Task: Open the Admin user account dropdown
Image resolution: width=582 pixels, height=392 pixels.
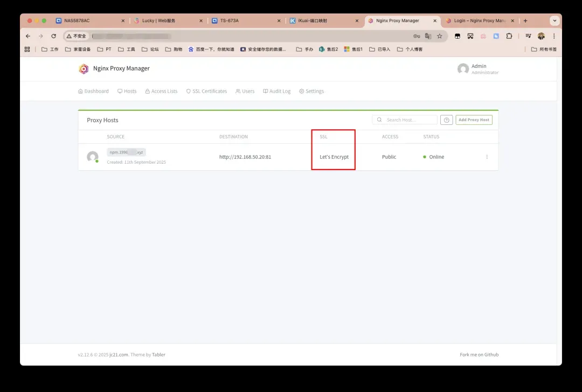Action: coord(478,69)
